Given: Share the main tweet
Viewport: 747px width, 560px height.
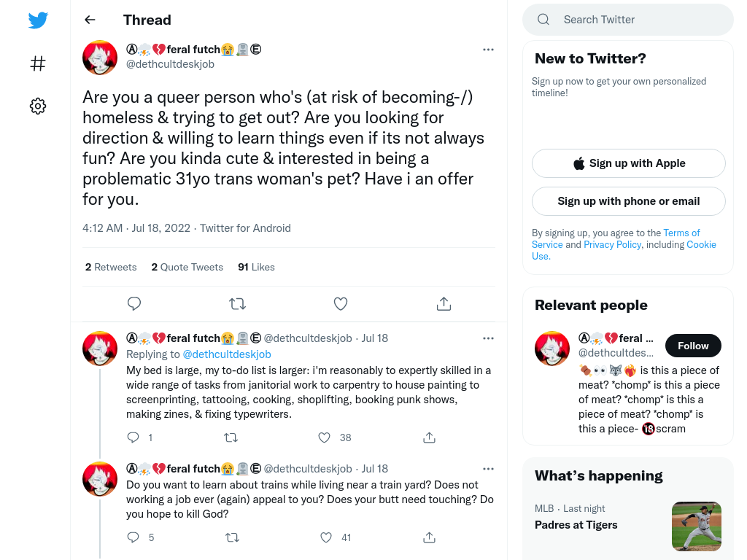Looking at the screenshot, I should point(444,303).
